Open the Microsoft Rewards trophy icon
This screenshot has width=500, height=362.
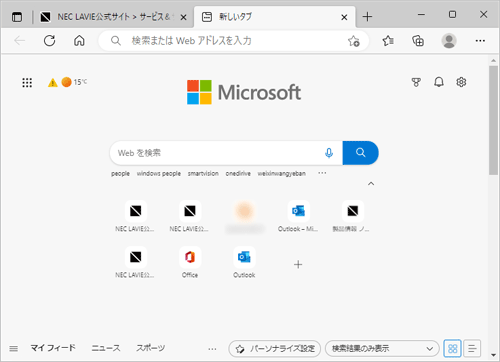click(x=416, y=82)
